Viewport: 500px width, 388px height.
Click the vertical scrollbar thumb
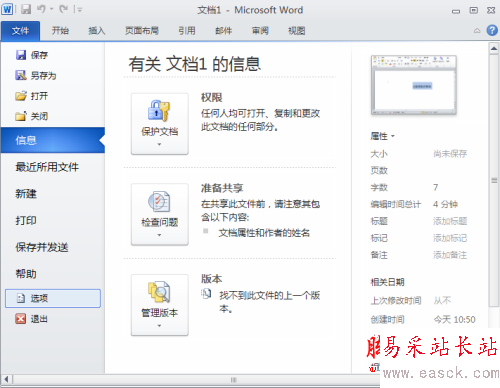click(494, 180)
